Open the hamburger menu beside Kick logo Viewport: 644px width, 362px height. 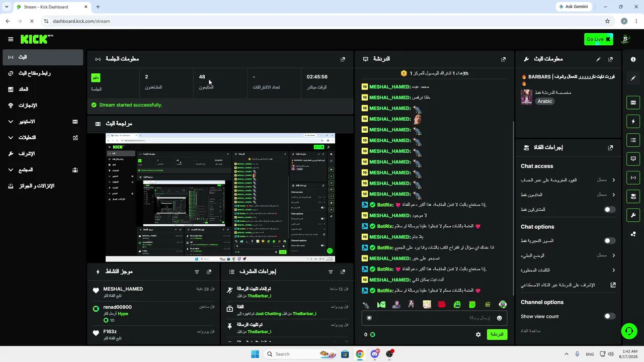click(x=11, y=39)
